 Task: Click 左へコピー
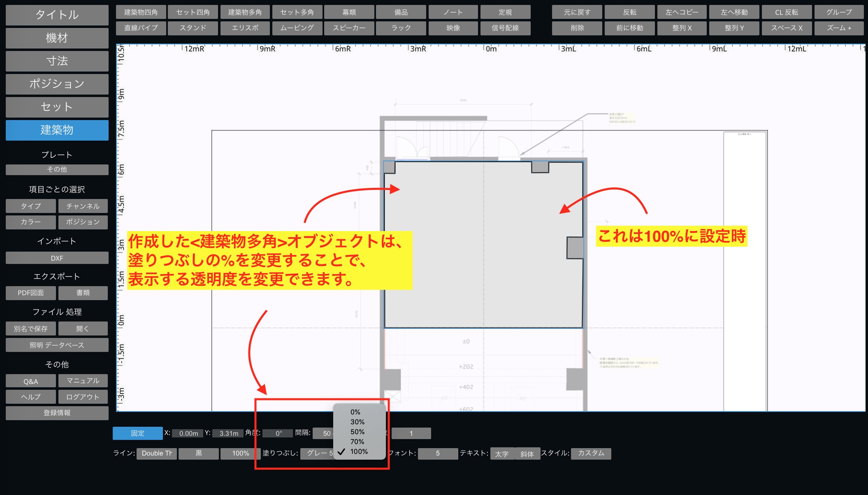tap(682, 12)
